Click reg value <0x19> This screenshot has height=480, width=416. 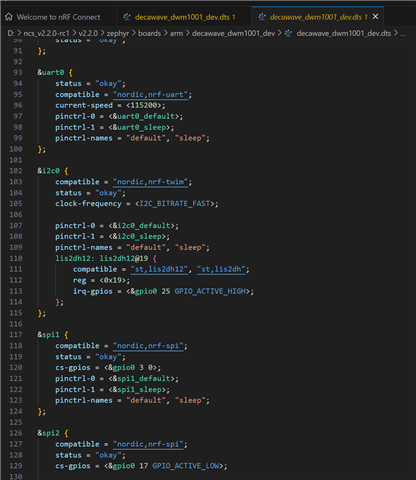(x=113, y=280)
